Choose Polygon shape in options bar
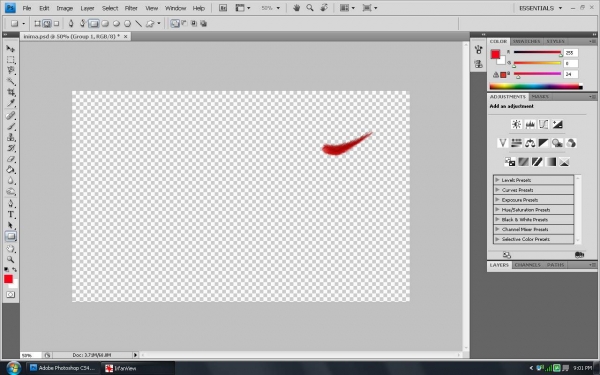This screenshot has height=375, width=600. [x=127, y=24]
